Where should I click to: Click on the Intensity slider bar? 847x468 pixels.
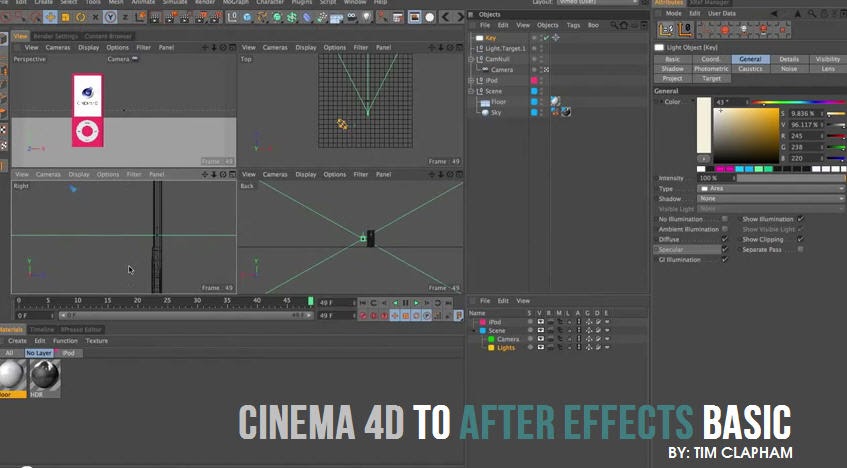click(790, 178)
